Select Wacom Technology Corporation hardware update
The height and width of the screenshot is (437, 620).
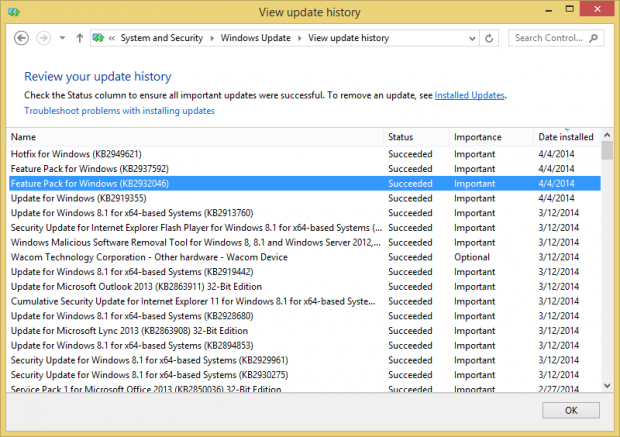pyautogui.click(x=304, y=257)
